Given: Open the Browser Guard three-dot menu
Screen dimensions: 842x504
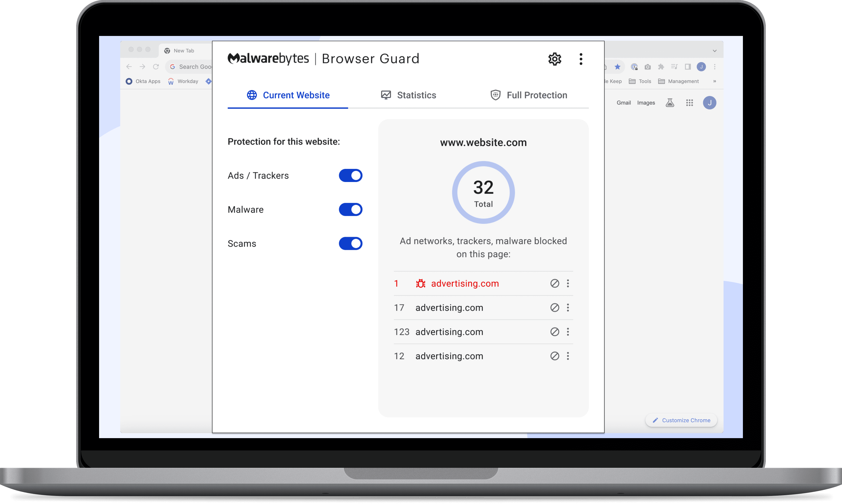Looking at the screenshot, I should (x=581, y=59).
